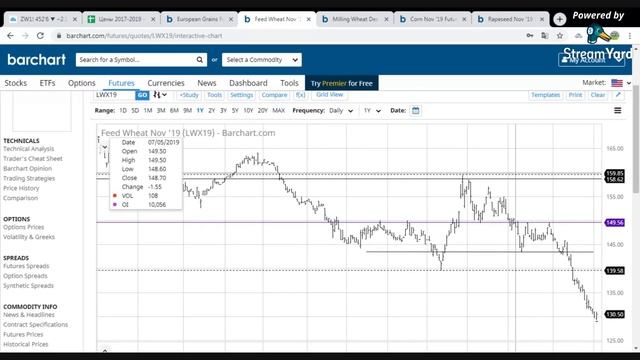The image size is (640, 360).
Task: Close the Rapeseed Nov '19 tab
Action: 542,19
